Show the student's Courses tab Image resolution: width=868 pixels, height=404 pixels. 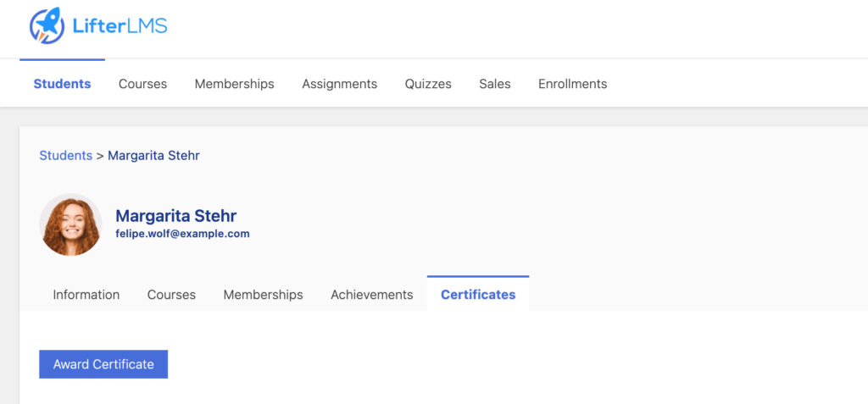(171, 295)
